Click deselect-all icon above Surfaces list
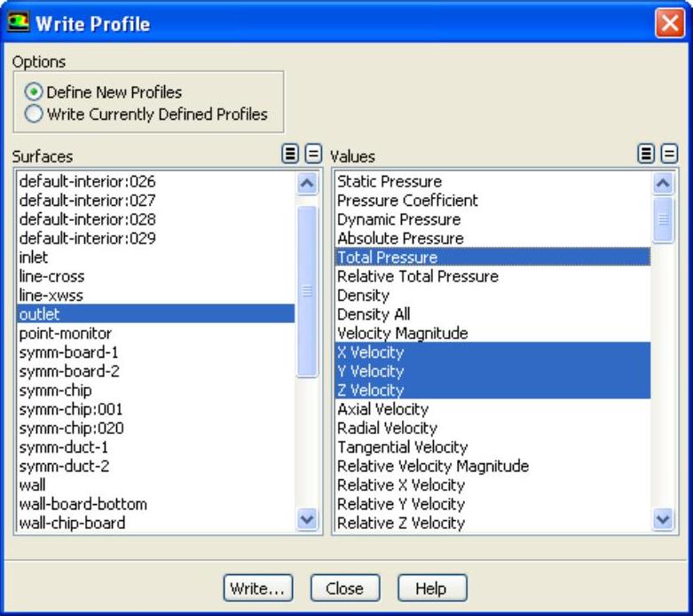This screenshot has width=693, height=616. 313,154
